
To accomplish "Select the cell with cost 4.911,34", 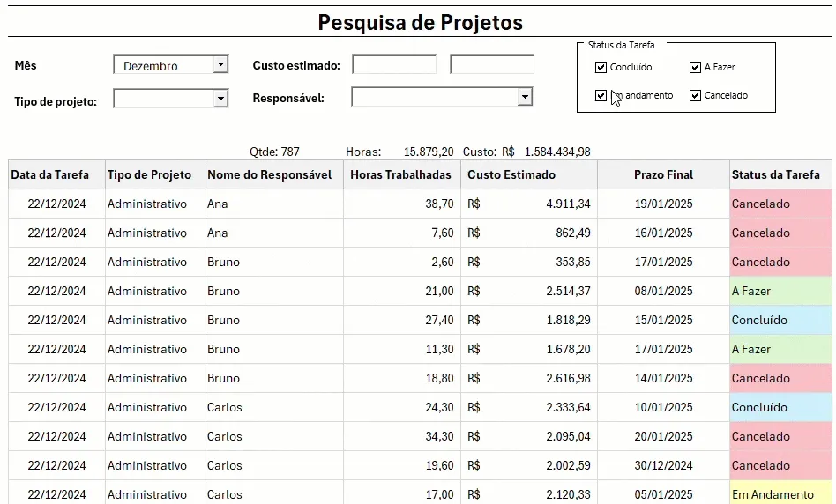I will coord(529,204).
